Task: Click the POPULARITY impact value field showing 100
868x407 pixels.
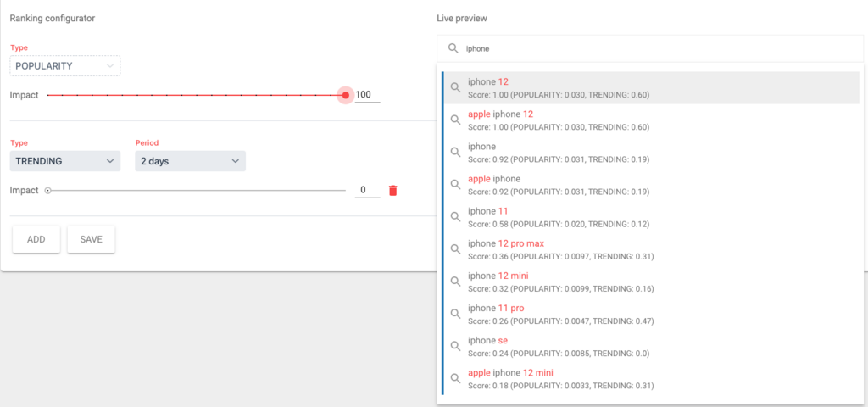Action: [368, 95]
